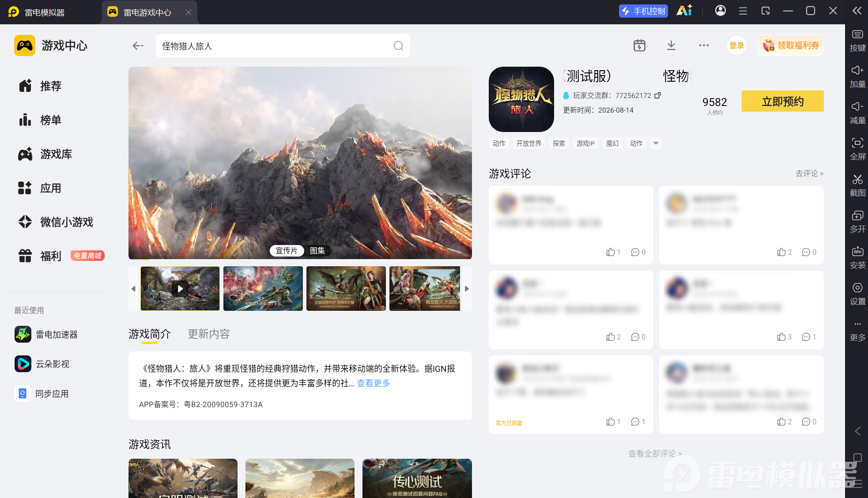Switch media view to 宣传片
This screenshot has height=498, width=868.
click(x=287, y=251)
